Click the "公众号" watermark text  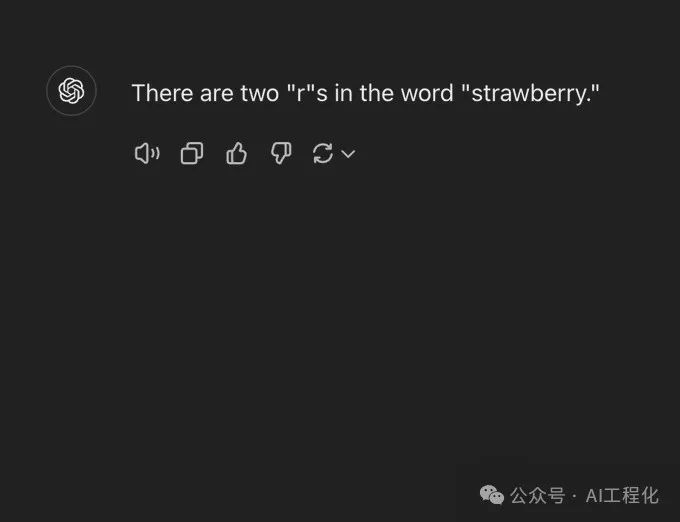pyautogui.click(x=537, y=495)
